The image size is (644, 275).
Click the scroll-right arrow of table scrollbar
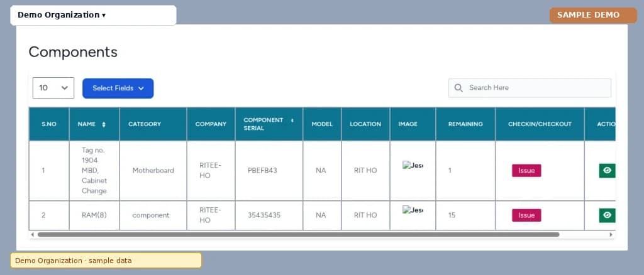(x=611, y=235)
